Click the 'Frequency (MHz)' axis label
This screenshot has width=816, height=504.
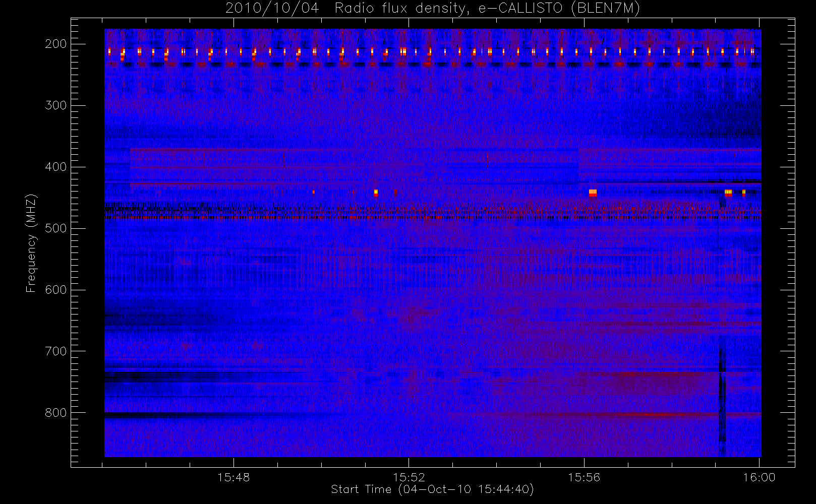pos(31,243)
